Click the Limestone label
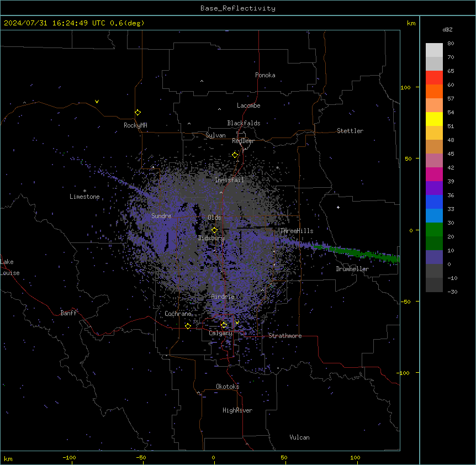Image resolution: width=476 pixels, height=465 pixels. (x=84, y=197)
